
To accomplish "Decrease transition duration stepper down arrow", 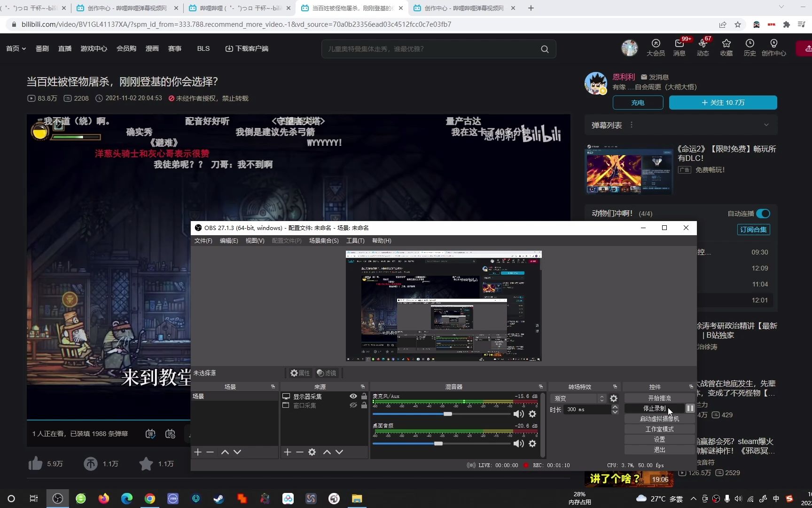I will click(615, 412).
